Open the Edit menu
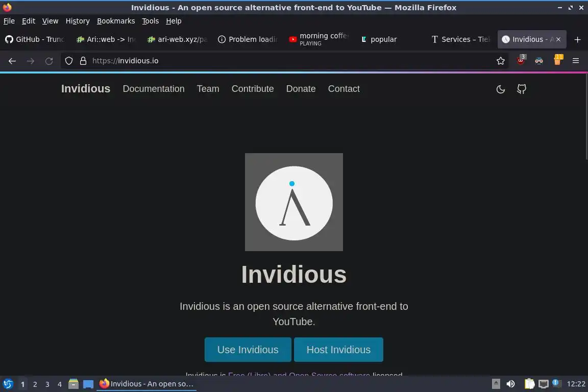Viewport: 588px width, 392px height. click(x=29, y=21)
